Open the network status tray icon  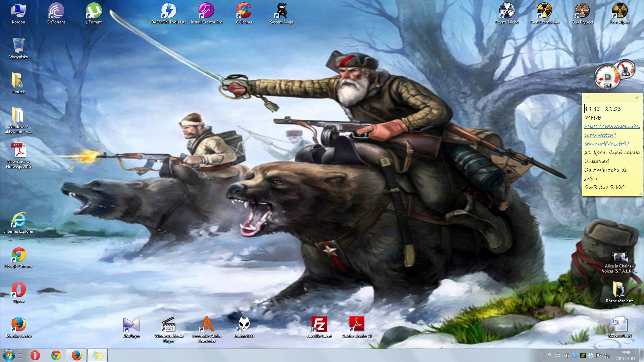607,355
